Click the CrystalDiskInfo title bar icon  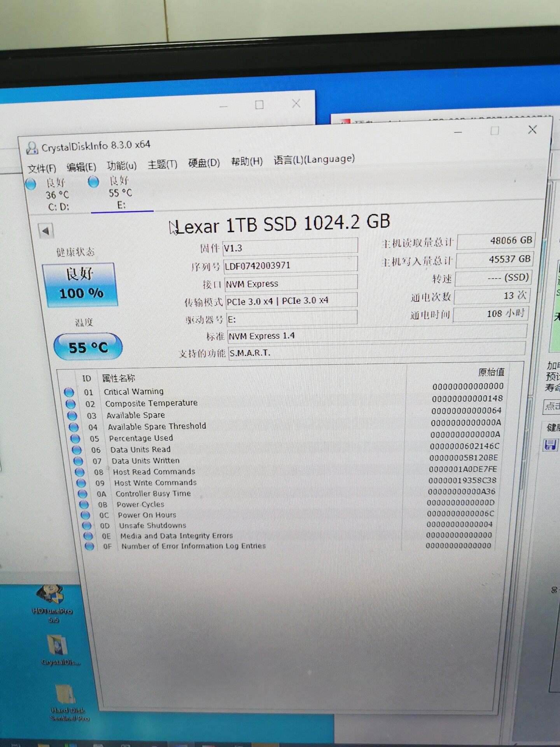[x=32, y=148]
